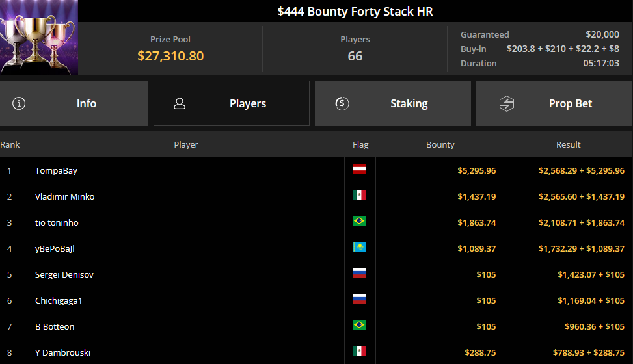Click the Mexican flag for Vladimir Minko
633x364 pixels.
point(359,195)
